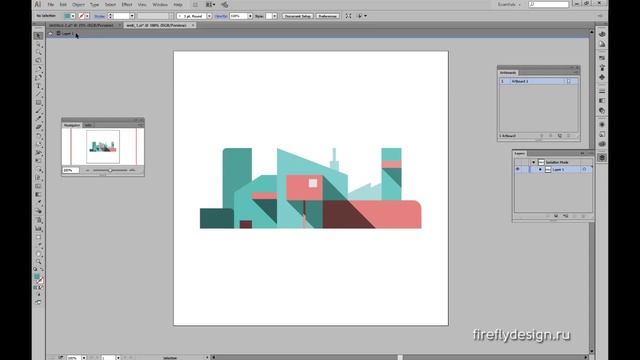Open the Effect menu

click(x=127, y=4)
